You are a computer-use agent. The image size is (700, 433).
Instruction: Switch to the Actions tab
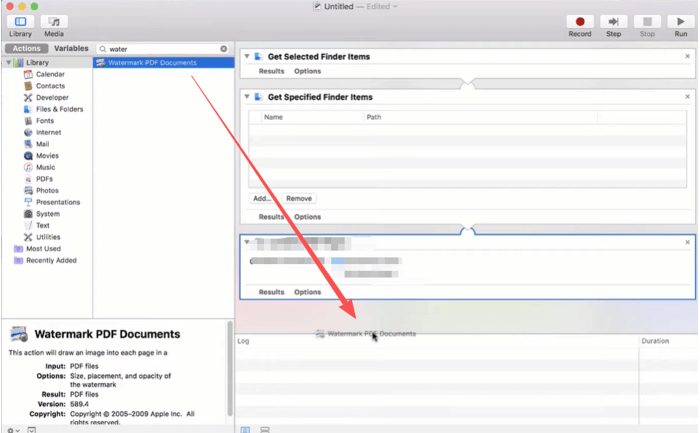(x=26, y=48)
